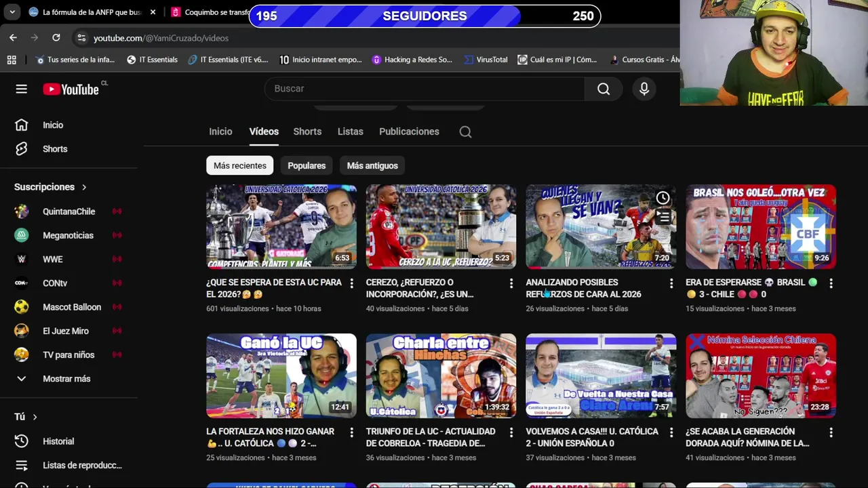Switch to channel Shorts tab
This screenshot has height=488, width=868.
click(x=307, y=131)
